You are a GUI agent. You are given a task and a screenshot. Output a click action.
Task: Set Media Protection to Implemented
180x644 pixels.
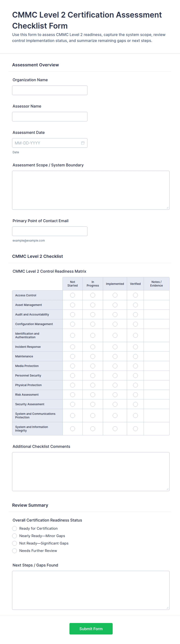[x=115, y=366]
